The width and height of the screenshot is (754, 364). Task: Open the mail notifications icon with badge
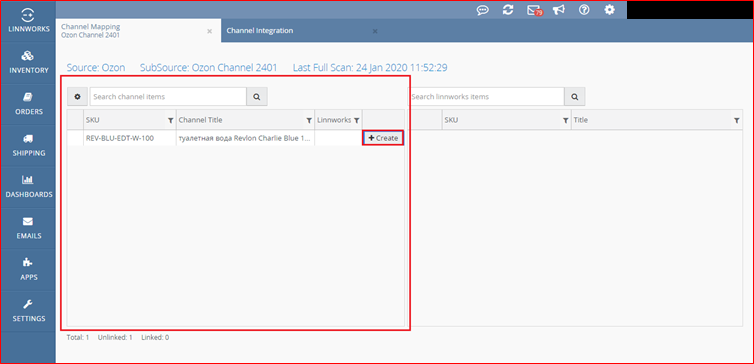(534, 10)
